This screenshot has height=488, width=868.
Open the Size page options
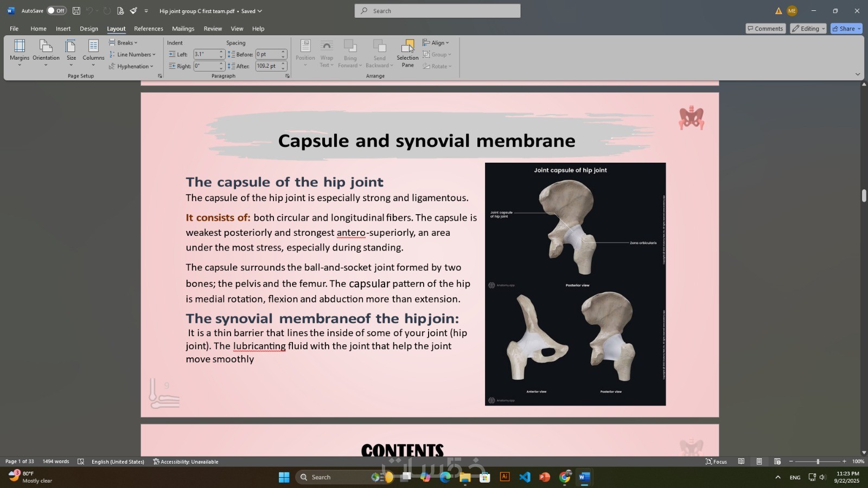pyautogui.click(x=71, y=53)
